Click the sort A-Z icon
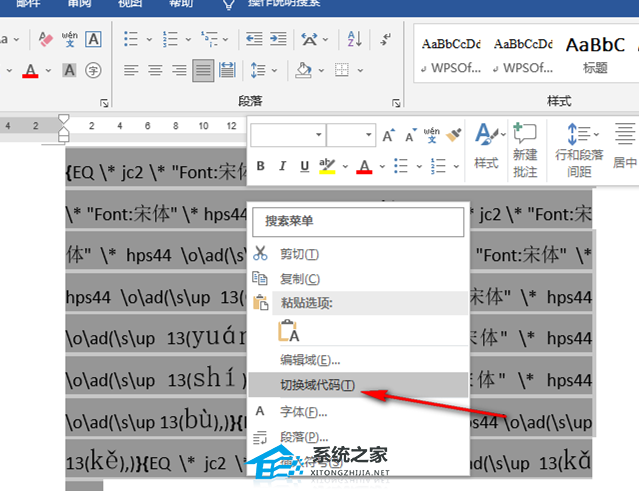 (355, 39)
